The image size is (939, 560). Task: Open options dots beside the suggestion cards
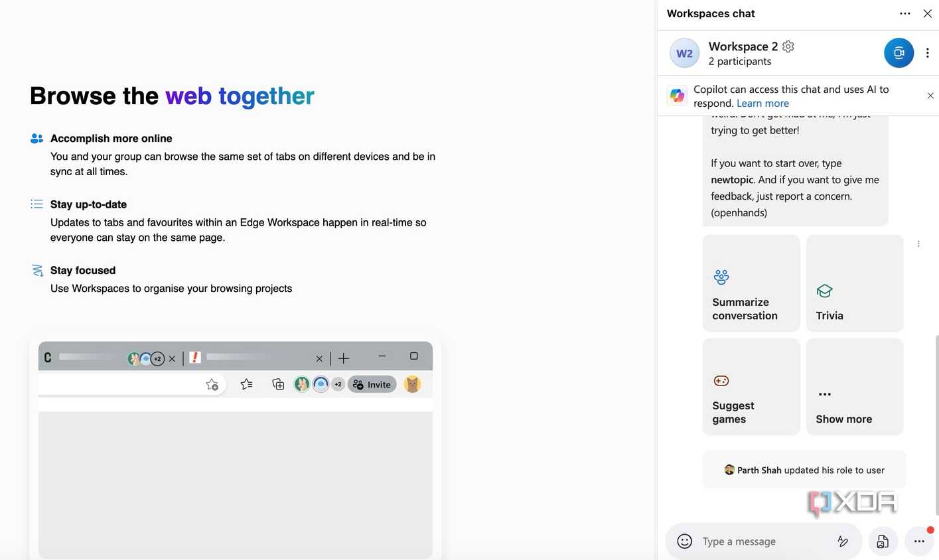coord(918,244)
